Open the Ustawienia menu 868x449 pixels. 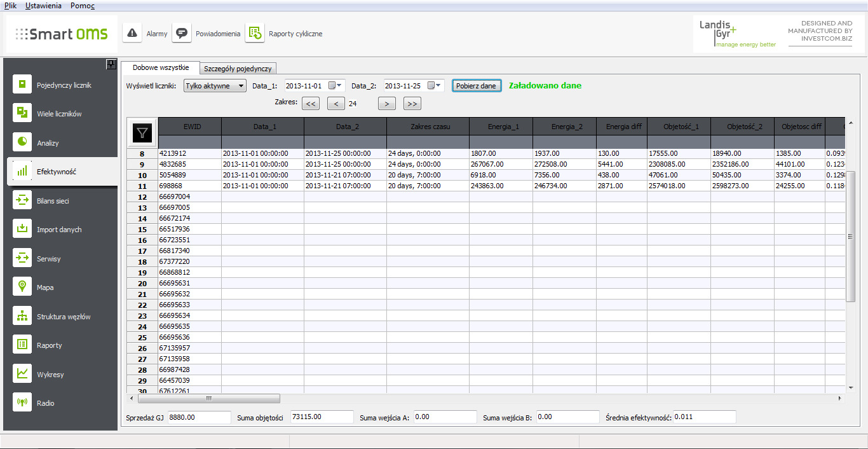[44, 6]
